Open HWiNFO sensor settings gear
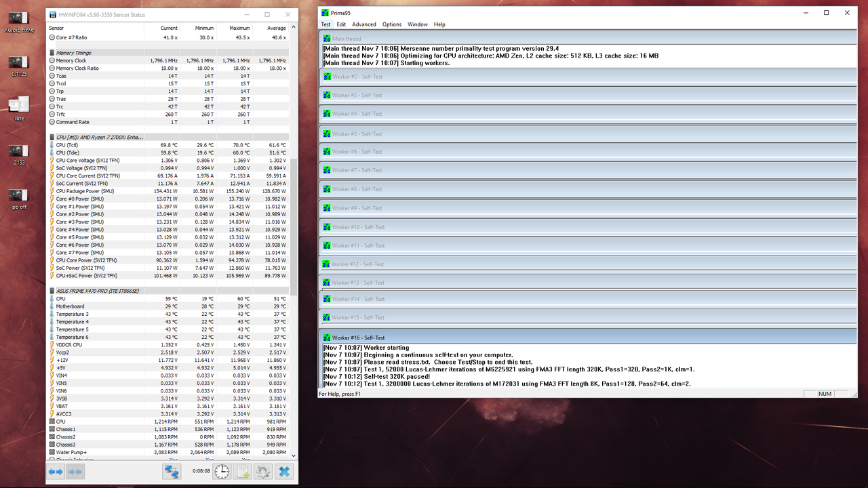This screenshot has height=488, width=868. [262, 472]
